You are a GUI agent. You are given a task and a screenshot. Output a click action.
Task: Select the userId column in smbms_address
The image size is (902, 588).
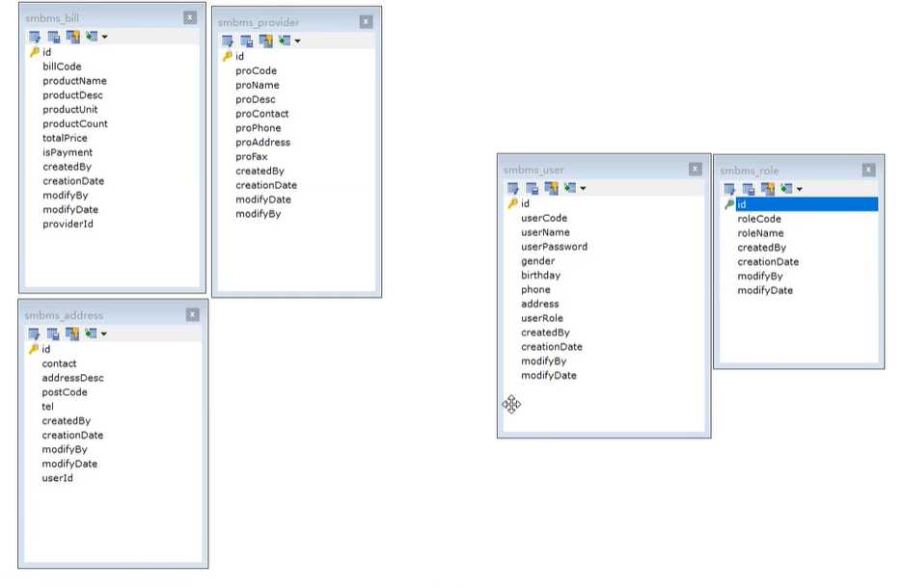click(x=58, y=478)
